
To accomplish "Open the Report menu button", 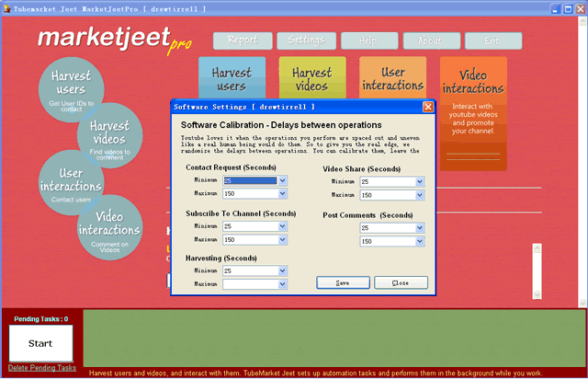I will (x=243, y=40).
